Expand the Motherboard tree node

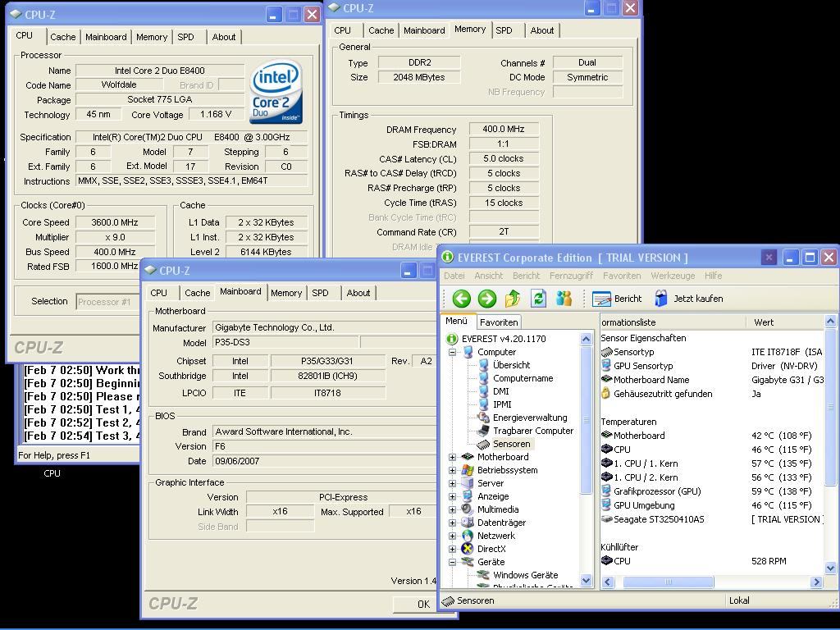452,457
